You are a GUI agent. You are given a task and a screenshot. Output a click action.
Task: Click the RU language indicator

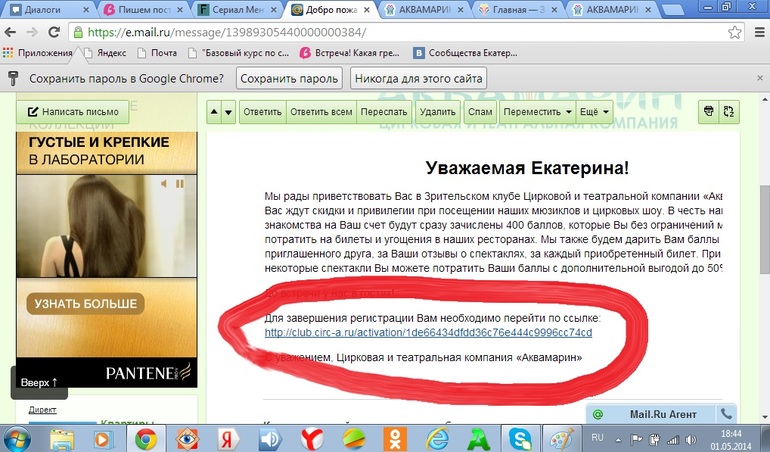597,437
